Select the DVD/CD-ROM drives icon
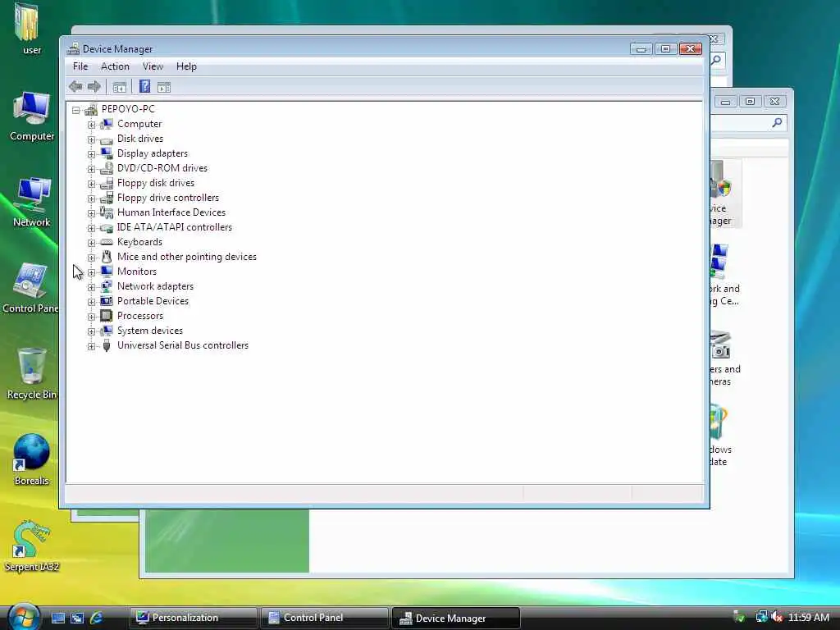The image size is (840, 630). [x=107, y=168]
